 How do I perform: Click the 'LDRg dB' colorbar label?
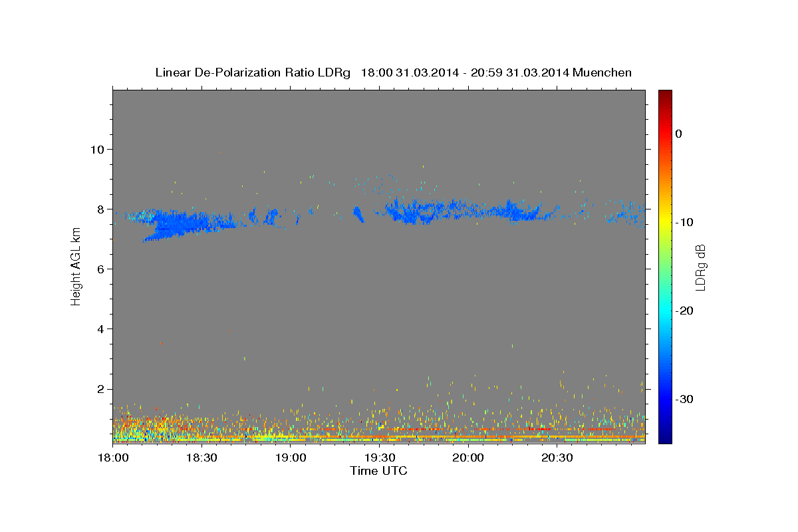[700, 267]
